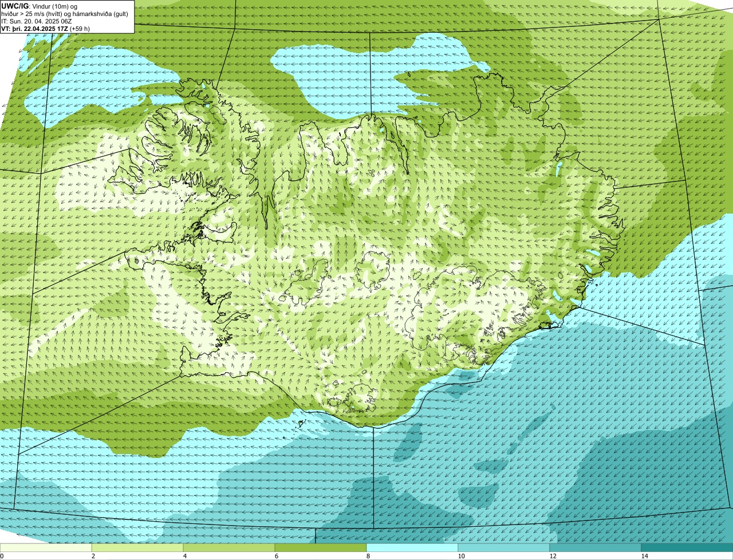The height and width of the screenshot is (560, 733).
Task: Click the initial time 'IT: Sun. 20. 04. 2025 06Z'
Action: click(x=37, y=21)
